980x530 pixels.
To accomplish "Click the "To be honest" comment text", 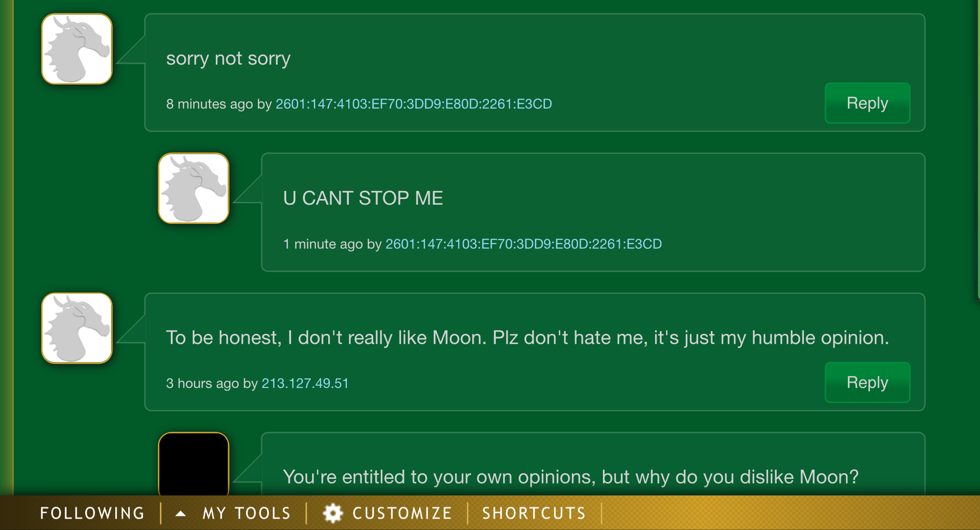I will (x=527, y=338).
